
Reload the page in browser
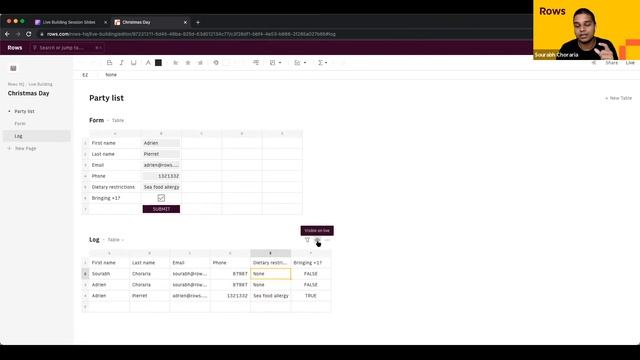(29, 34)
